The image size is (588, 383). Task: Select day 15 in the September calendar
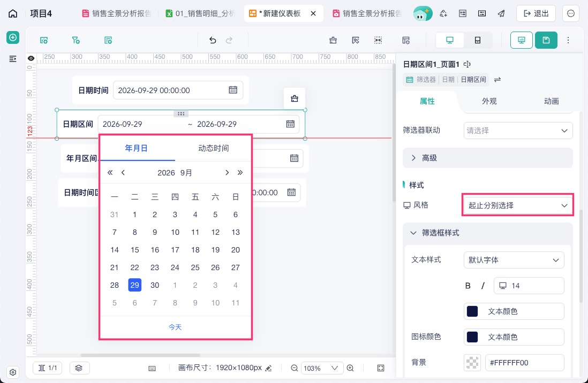point(134,250)
